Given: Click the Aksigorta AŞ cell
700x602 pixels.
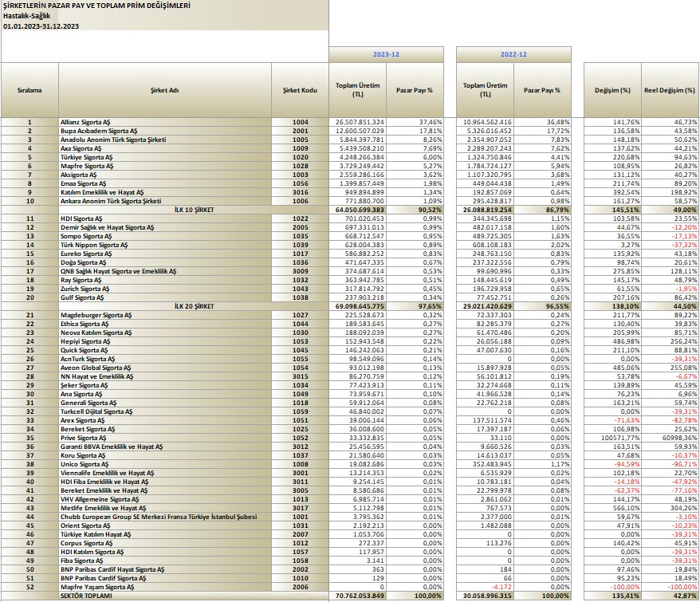Looking at the screenshot, I should (165, 175).
